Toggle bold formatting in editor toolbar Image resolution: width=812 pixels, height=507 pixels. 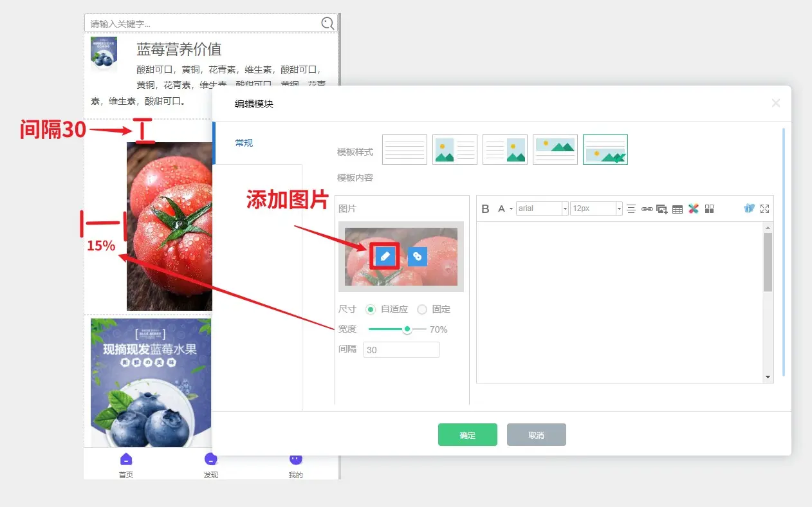[x=486, y=209]
